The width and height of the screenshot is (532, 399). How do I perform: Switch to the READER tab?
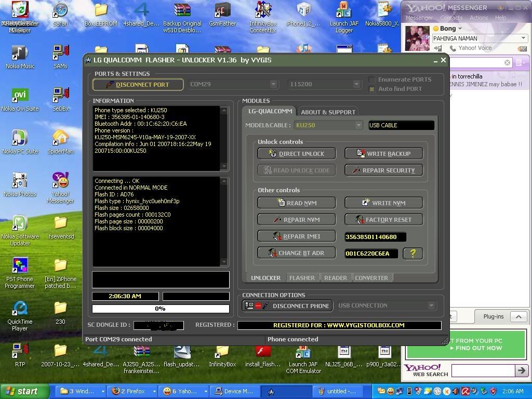[x=336, y=278]
